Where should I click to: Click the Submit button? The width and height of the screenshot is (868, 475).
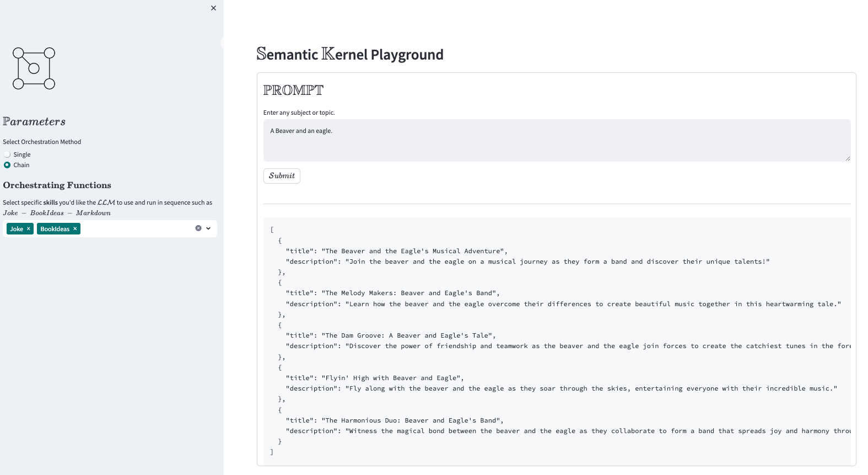pyautogui.click(x=282, y=176)
